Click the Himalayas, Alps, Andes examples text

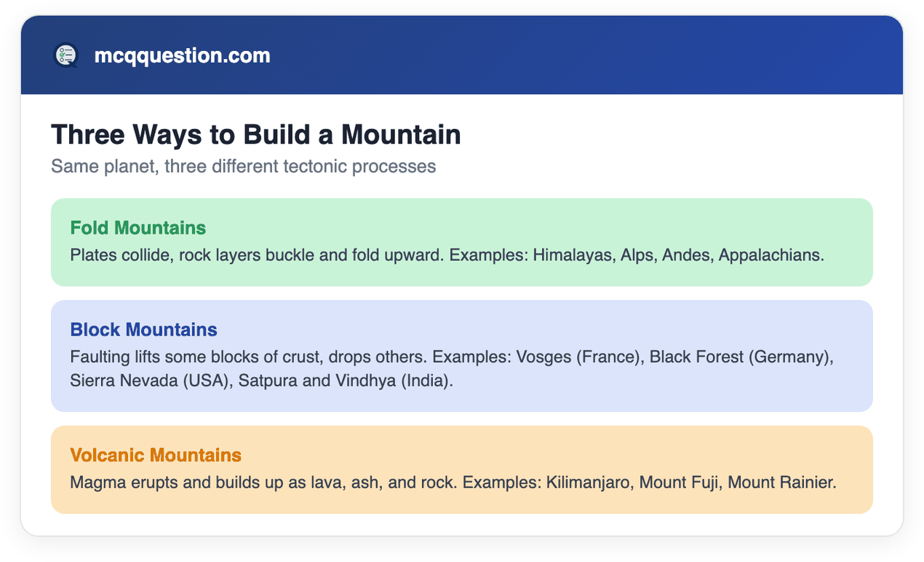point(623,256)
